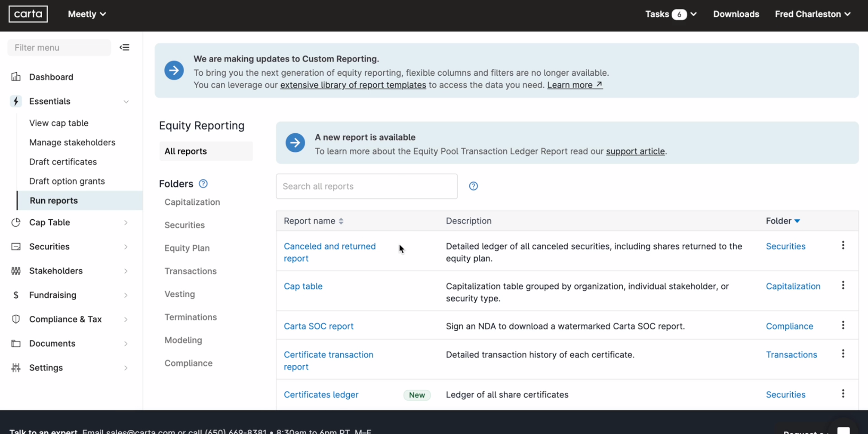Open the Cap table report link

pyautogui.click(x=303, y=286)
